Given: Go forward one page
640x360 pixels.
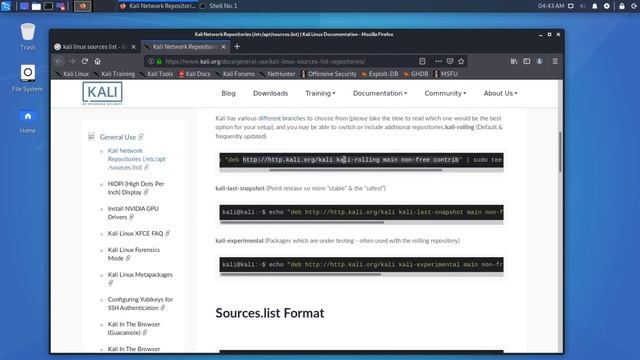Looking at the screenshot, I should [x=72, y=61].
